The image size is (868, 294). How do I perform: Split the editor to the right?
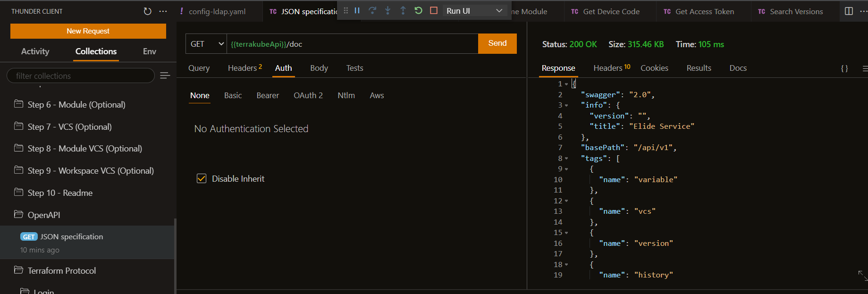[x=848, y=11]
